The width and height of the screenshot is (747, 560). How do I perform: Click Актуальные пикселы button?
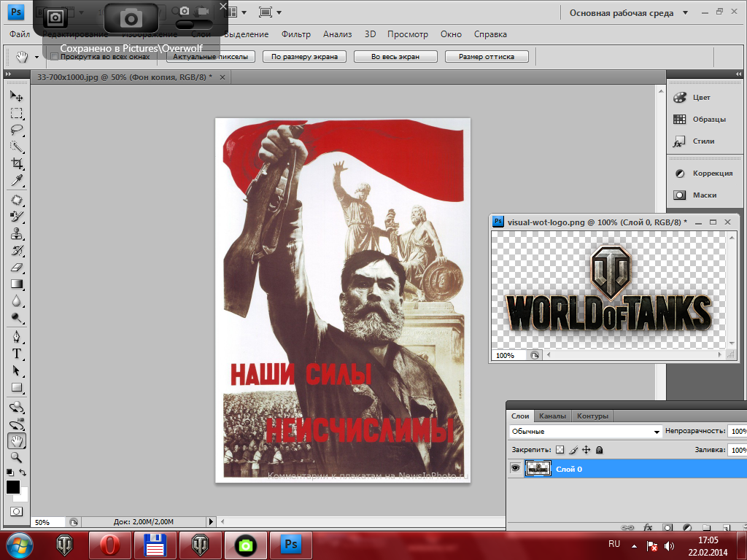click(211, 57)
